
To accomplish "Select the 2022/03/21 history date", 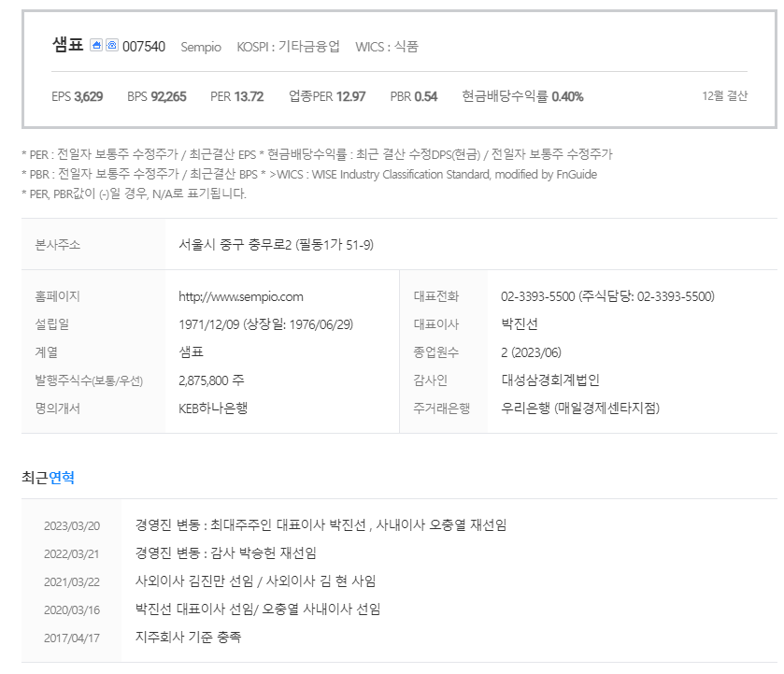I will click(x=72, y=554).
